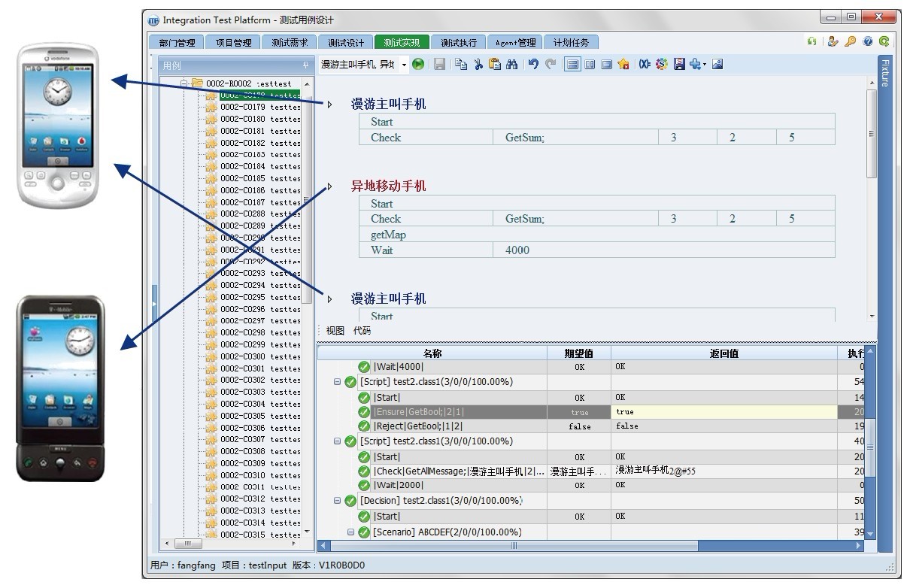Collapse the 0002-R0002 tree folder node

(184, 83)
